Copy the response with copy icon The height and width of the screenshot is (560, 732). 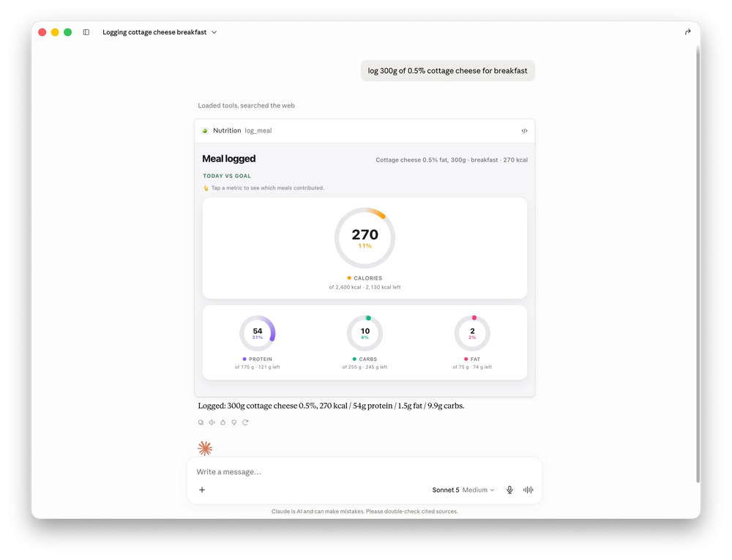(x=201, y=422)
